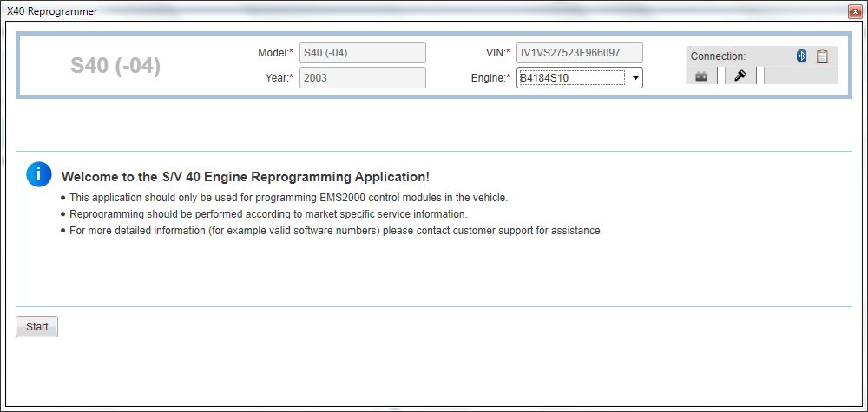The height and width of the screenshot is (412, 868).
Task: Click the X40 Reprogrammer title text
Action: point(52,11)
